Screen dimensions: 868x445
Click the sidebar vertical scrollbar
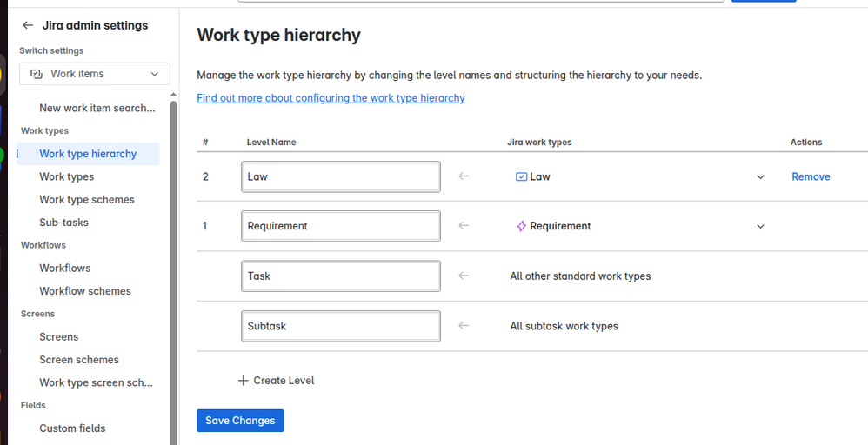pyautogui.click(x=173, y=261)
